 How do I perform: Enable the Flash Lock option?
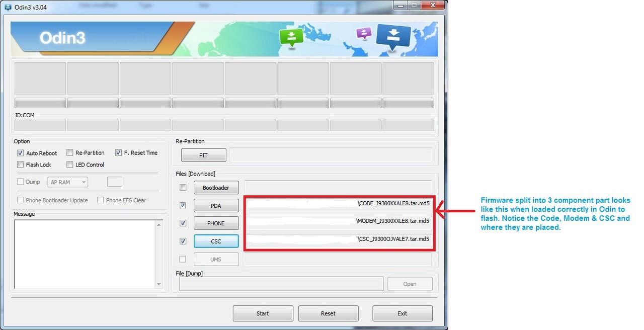pos(20,164)
